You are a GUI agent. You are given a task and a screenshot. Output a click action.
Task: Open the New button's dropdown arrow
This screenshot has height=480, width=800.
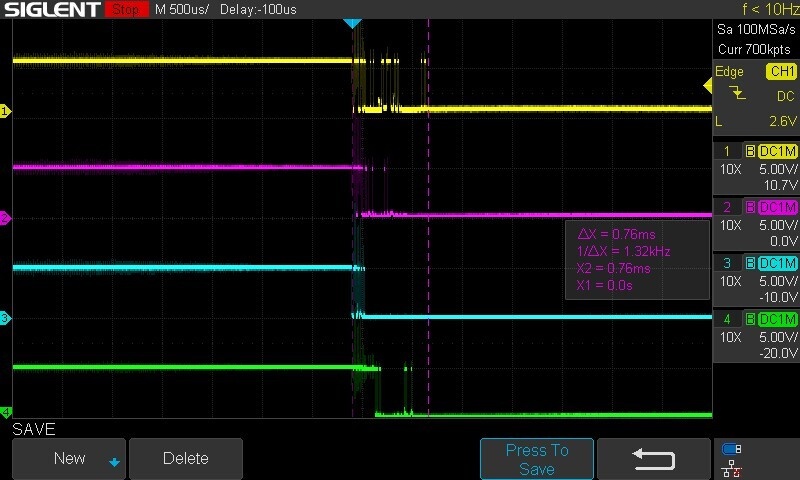point(114,462)
